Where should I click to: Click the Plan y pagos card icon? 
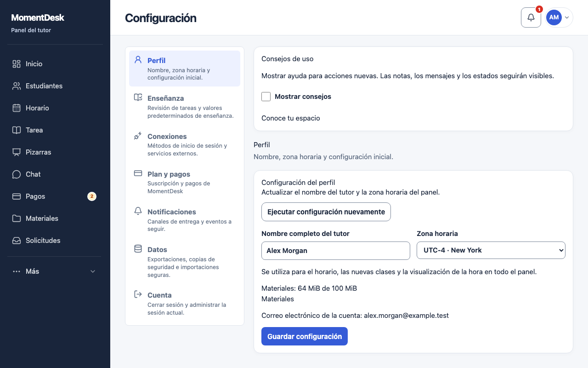(138, 173)
